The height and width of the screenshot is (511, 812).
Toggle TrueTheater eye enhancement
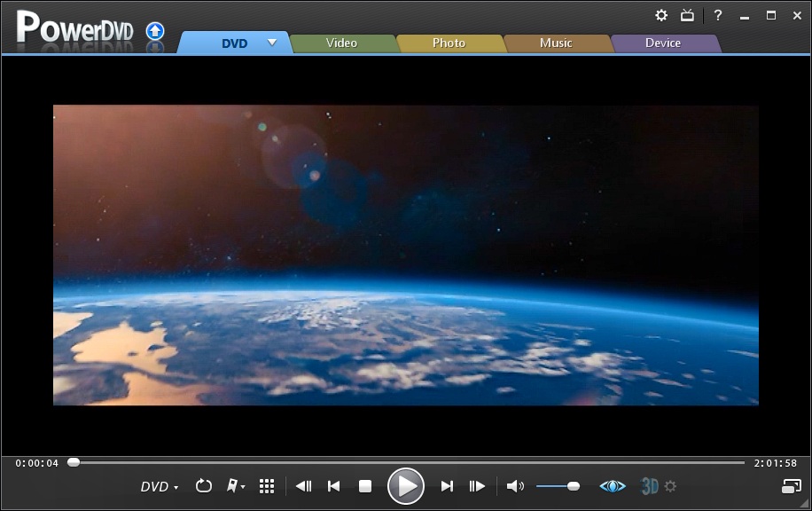click(x=613, y=486)
